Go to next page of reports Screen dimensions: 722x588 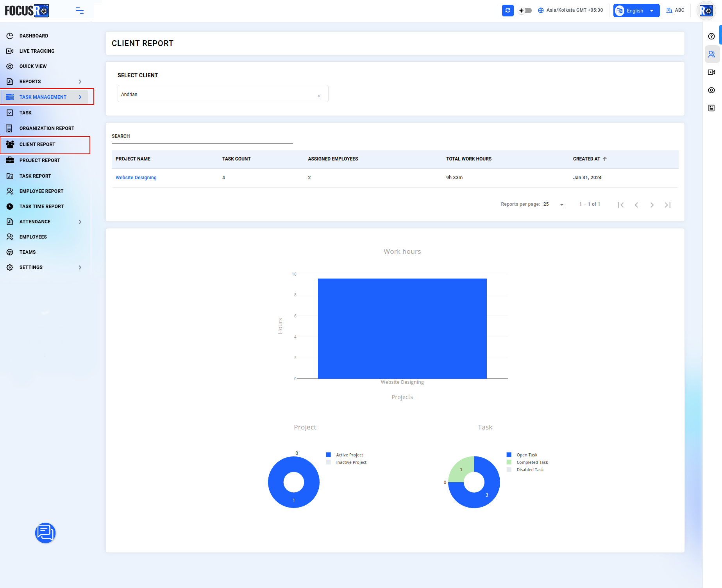click(652, 205)
